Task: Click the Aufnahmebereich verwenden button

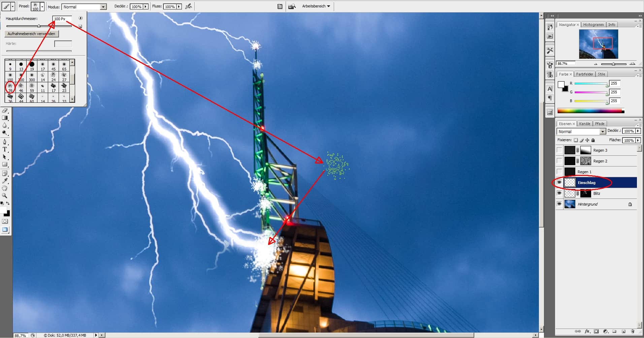Action: click(x=31, y=34)
